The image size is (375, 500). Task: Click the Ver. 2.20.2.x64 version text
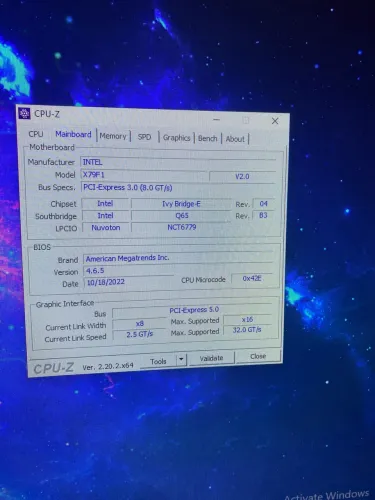click(x=108, y=367)
